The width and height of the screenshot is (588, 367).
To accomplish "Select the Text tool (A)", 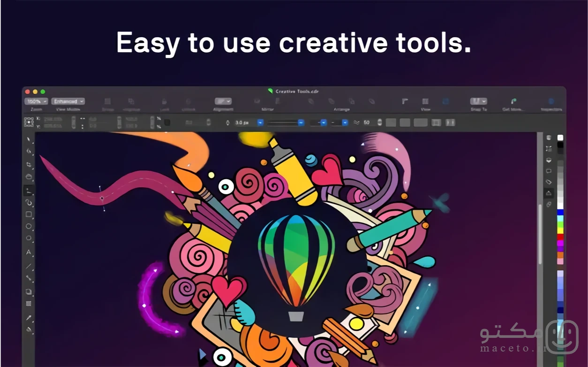I will click(29, 252).
